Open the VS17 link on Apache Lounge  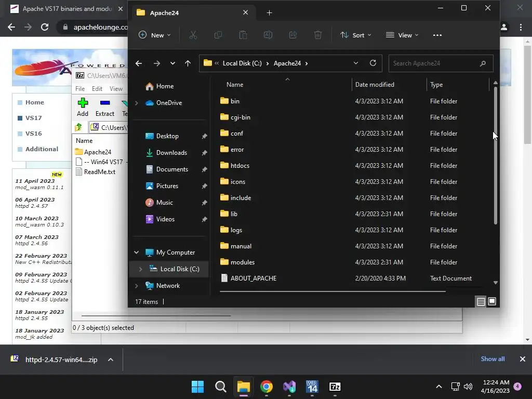(34, 118)
